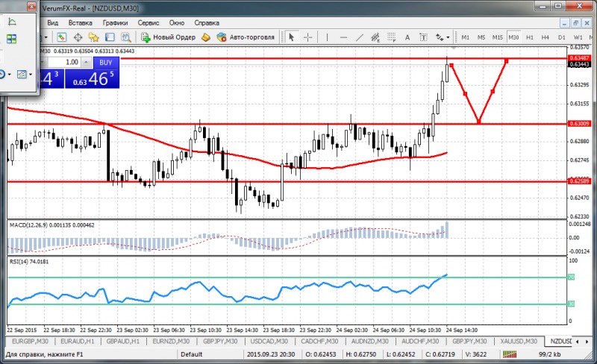597x364 pixels.
Task: Switch timeframe to M1
Action: point(465,37)
